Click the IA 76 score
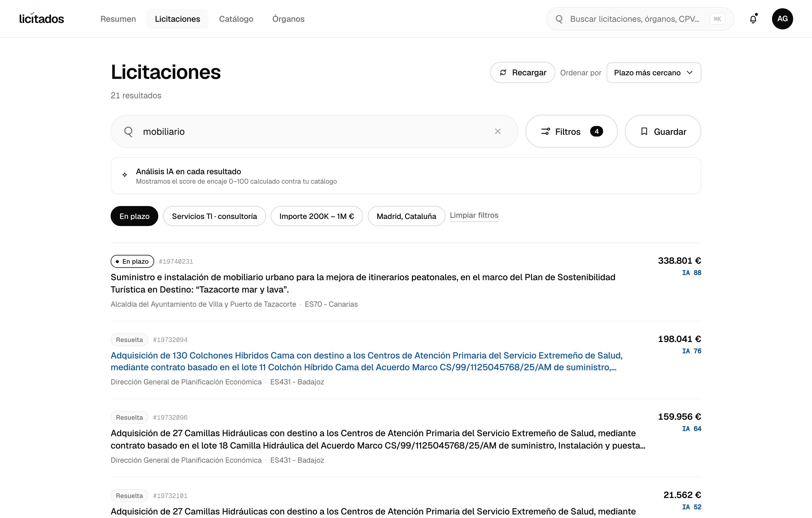Screen dimensions: 812x518 click(691, 351)
